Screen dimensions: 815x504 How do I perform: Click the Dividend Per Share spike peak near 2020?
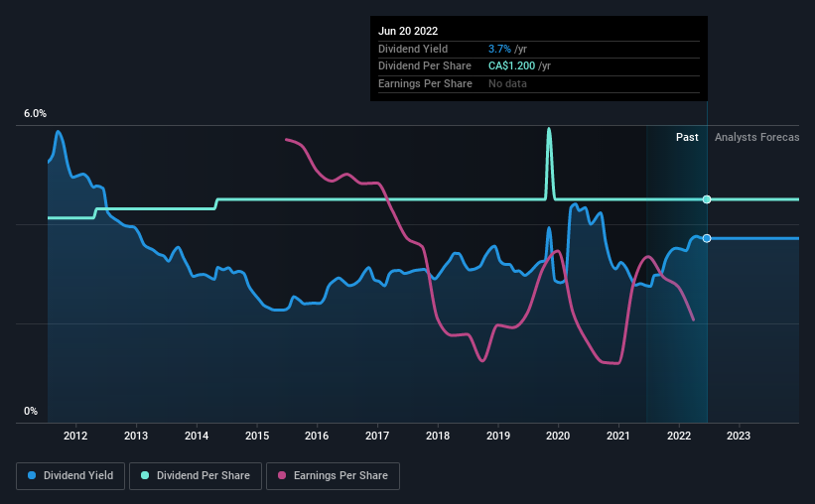click(549, 129)
